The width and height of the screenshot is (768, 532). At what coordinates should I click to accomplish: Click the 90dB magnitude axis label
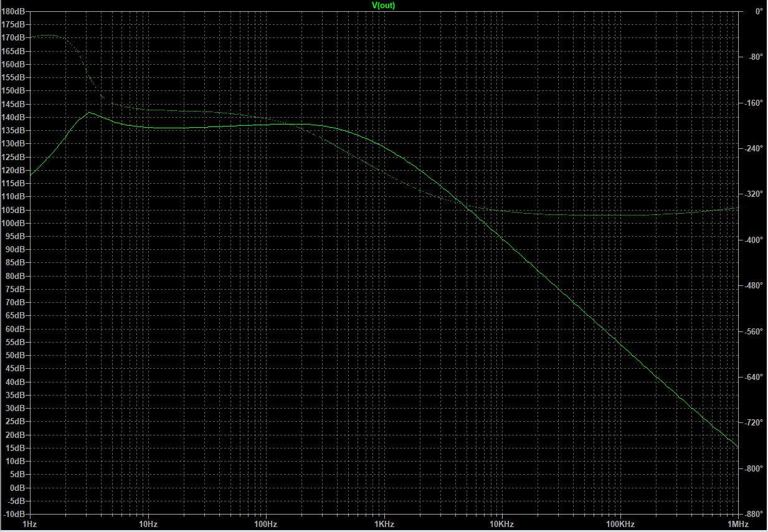tap(16, 250)
